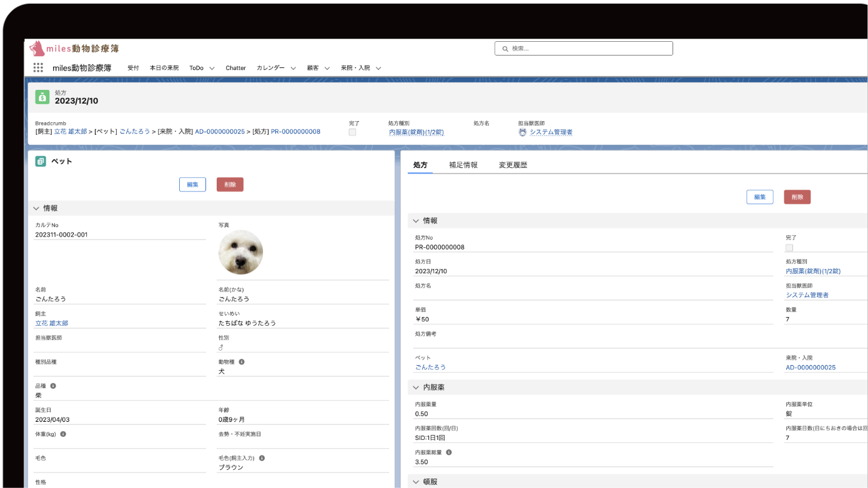868x488 pixels.
Task: Toggle the 完了 checkbox in prescription details
Action: click(789, 247)
